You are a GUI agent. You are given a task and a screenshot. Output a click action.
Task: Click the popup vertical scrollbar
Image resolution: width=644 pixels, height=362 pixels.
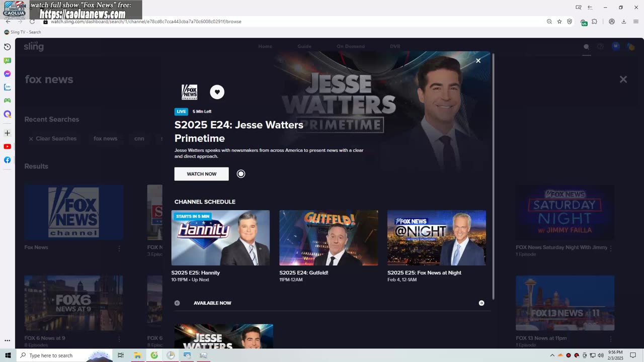493,176
